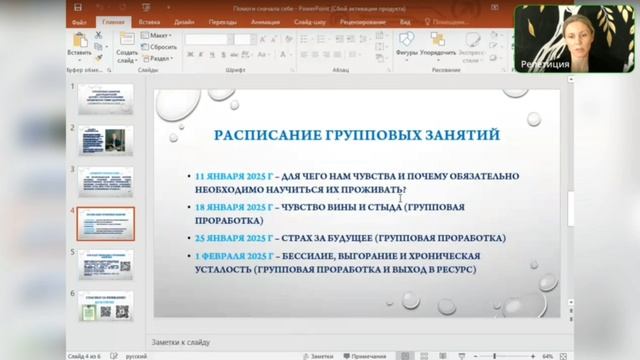Click the decrease font size icon

(x=273, y=39)
